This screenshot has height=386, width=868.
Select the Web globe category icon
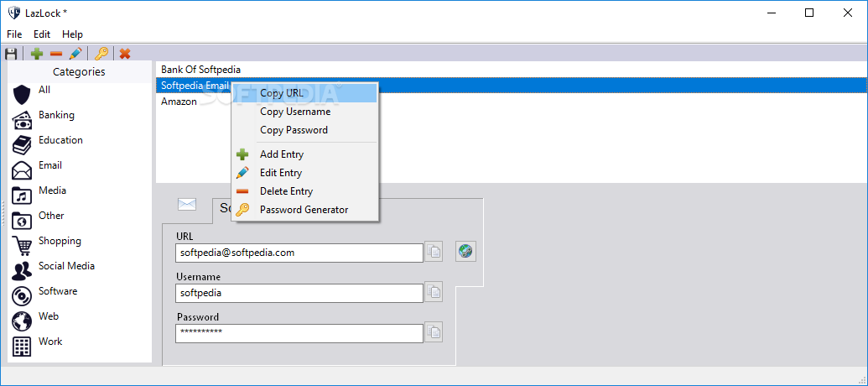coord(22,321)
